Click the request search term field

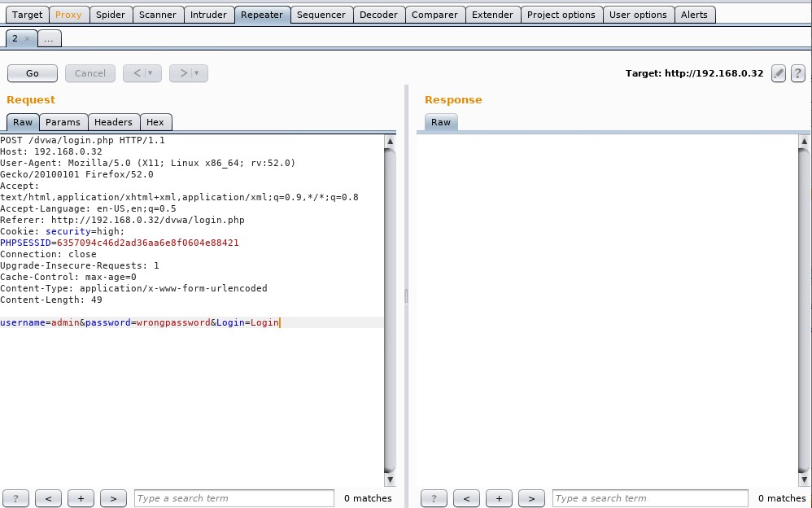click(x=234, y=498)
